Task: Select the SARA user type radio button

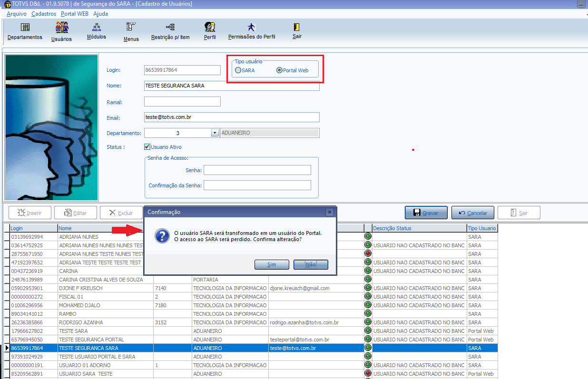Action: click(238, 70)
